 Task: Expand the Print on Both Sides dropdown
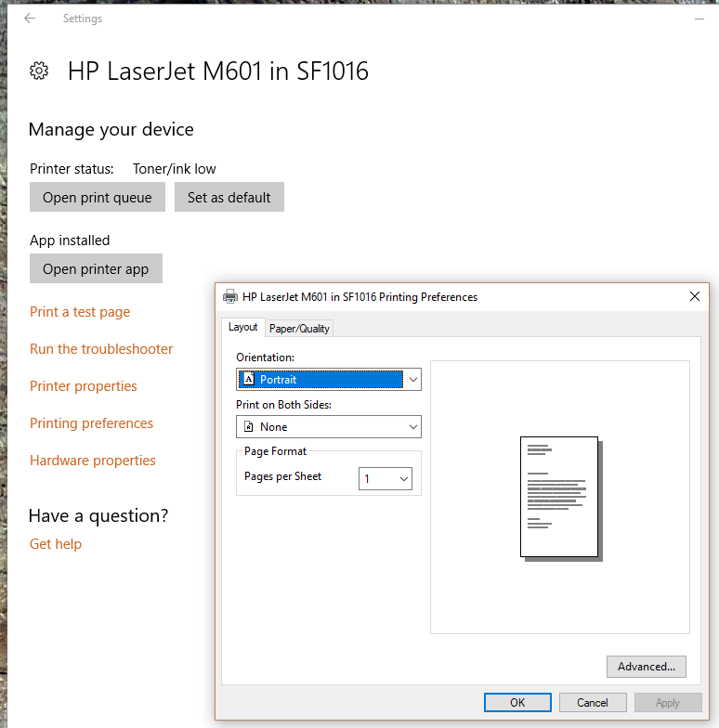329,427
